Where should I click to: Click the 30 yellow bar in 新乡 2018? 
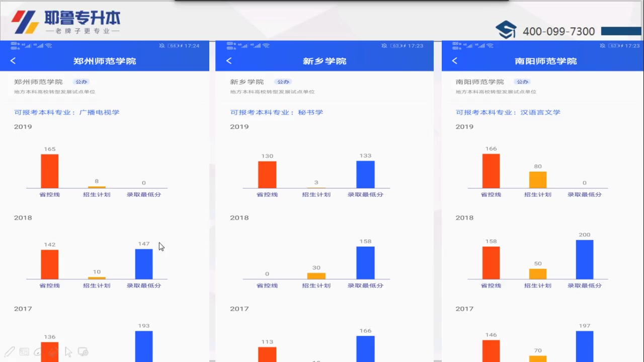(316, 276)
